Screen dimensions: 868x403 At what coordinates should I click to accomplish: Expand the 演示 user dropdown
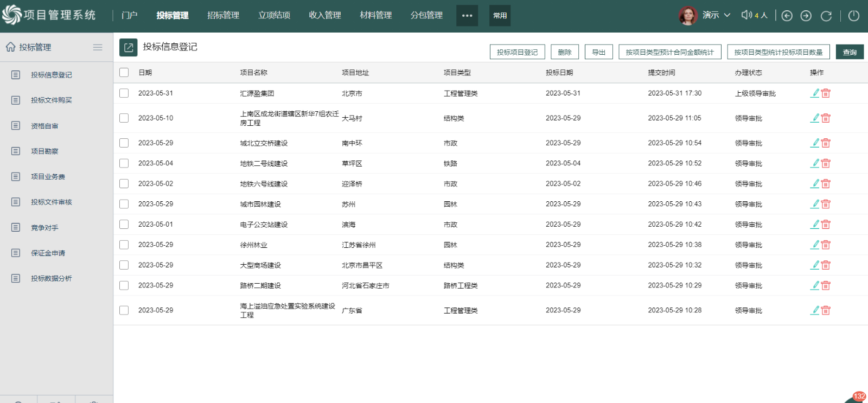pyautogui.click(x=727, y=15)
